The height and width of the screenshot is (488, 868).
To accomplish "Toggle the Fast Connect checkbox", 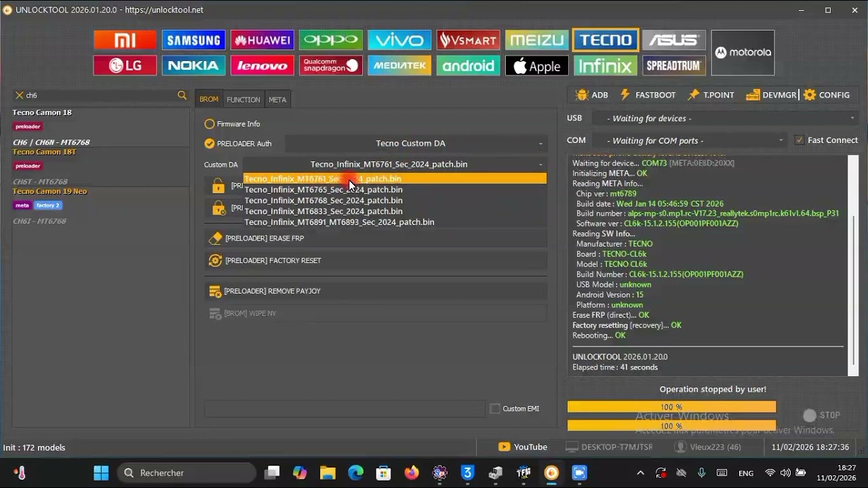I will tap(800, 140).
